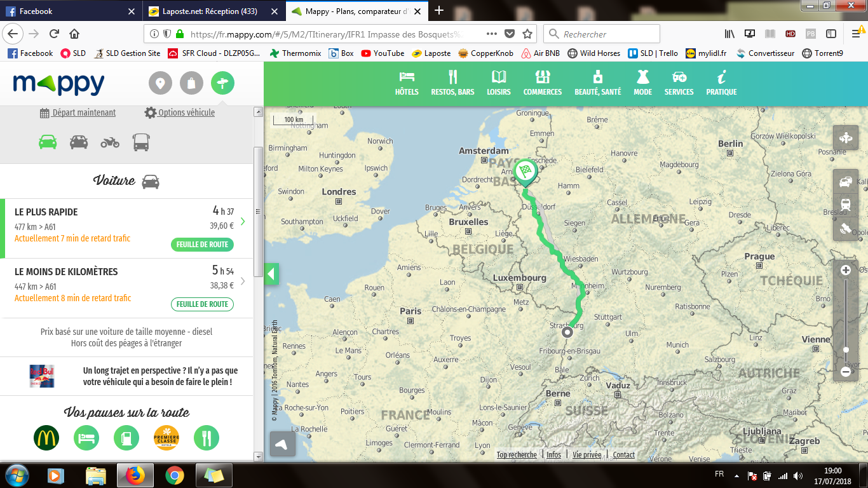Click the map zoom slider handle
This screenshot has width=868, height=488.
pos(846,349)
